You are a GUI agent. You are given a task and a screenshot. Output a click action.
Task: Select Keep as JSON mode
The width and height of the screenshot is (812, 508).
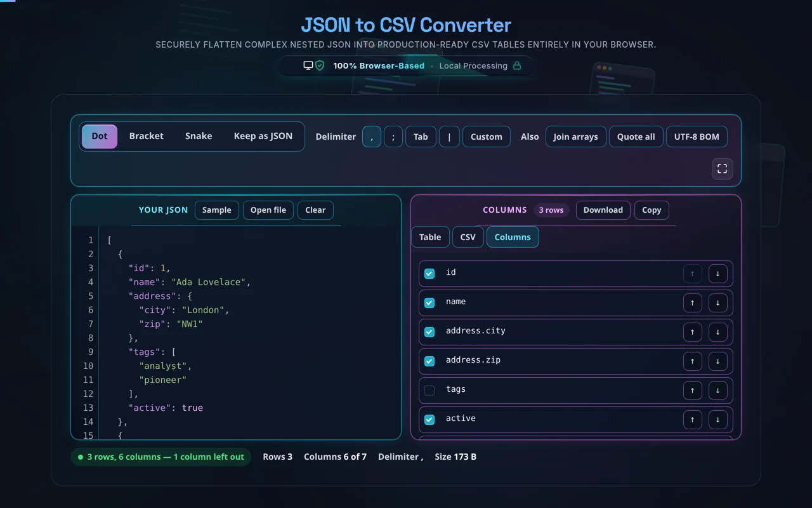(263, 137)
